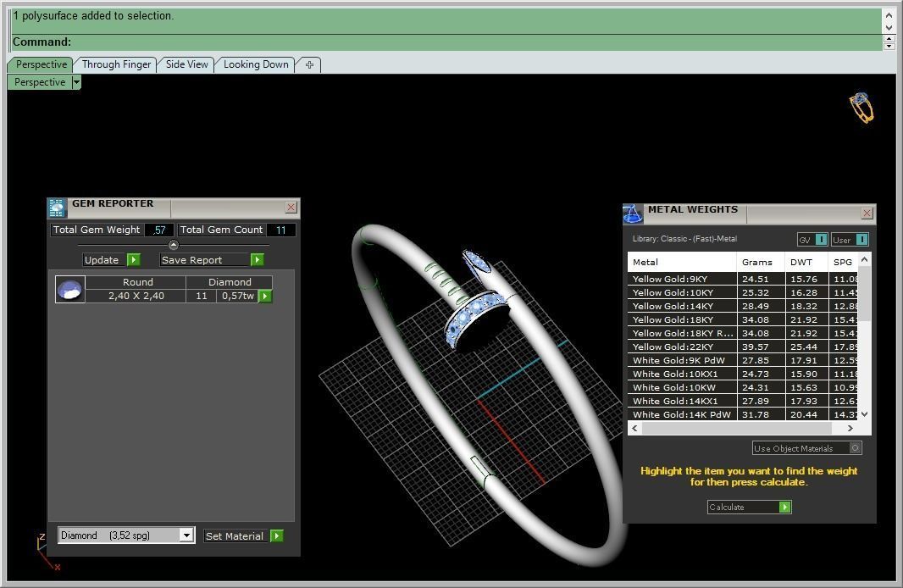
Task: Select the Yellow Gold:22KY row
Action: pyautogui.click(x=742, y=347)
